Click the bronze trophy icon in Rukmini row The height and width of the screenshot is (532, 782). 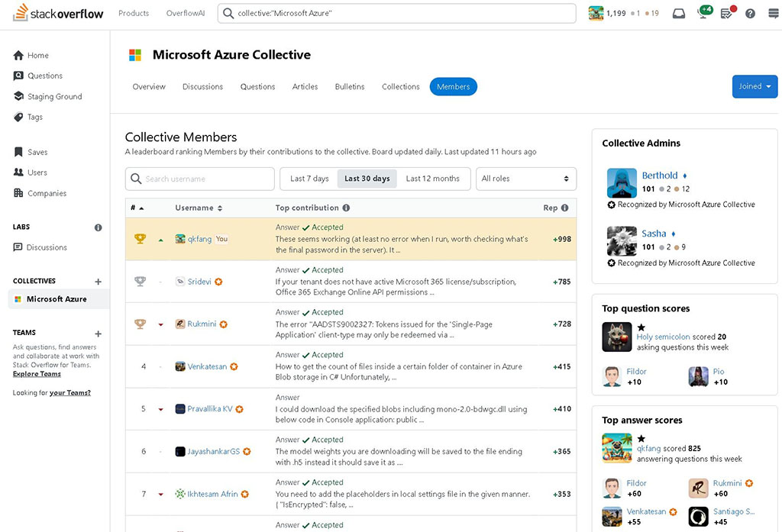point(141,324)
